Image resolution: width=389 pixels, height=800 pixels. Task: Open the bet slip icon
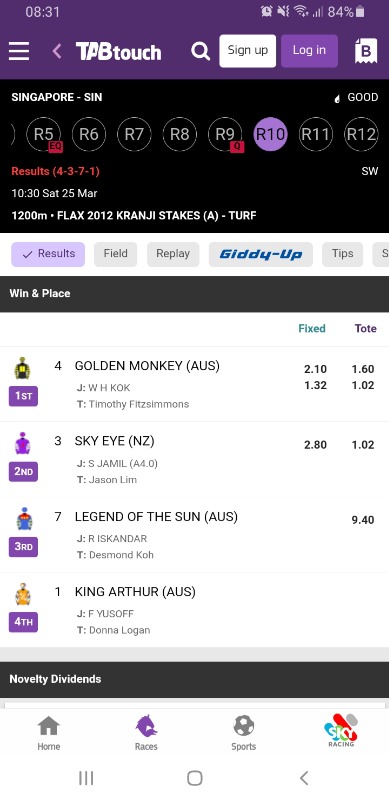point(366,51)
